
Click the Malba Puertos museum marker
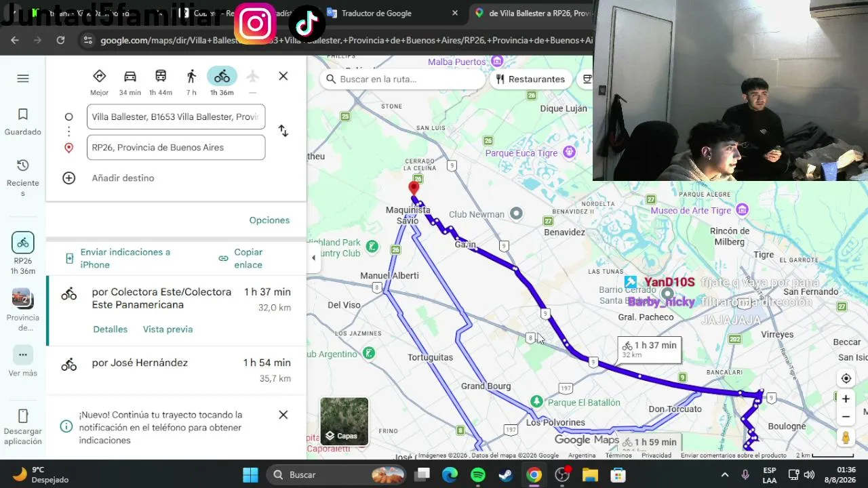click(497, 62)
